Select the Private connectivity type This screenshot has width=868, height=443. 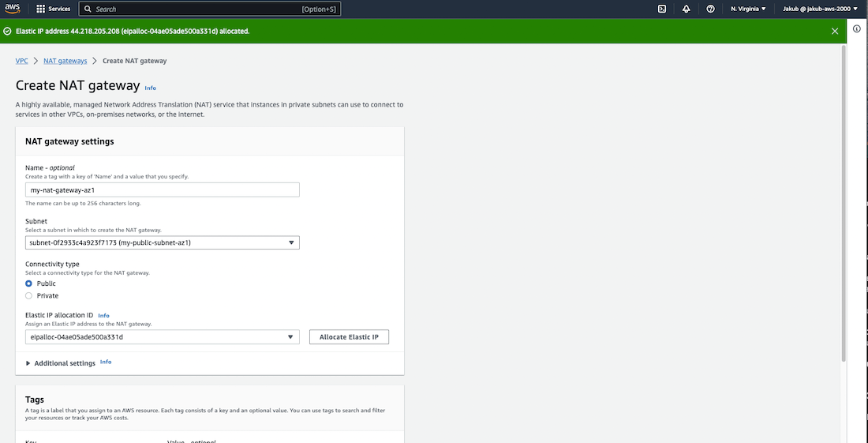click(x=29, y=296)
